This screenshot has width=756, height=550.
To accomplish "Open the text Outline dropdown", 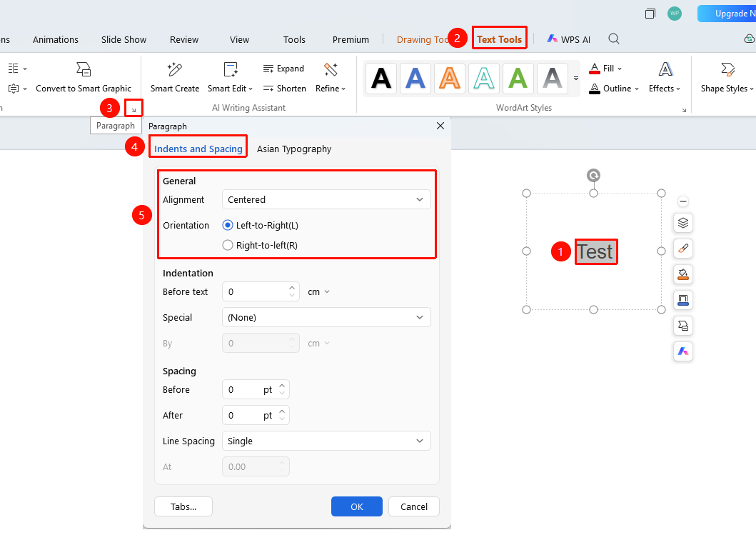I will 614,89.
